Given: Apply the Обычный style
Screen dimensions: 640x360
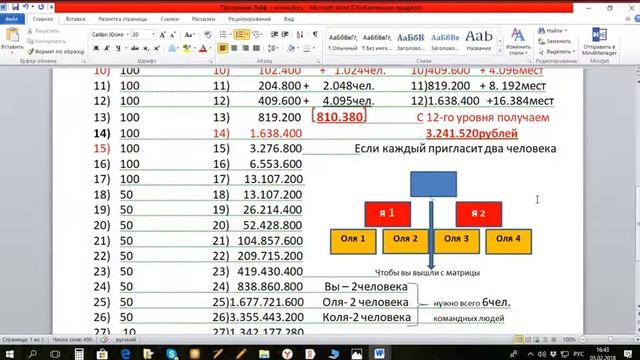Looking at the screenshot, I should [x=343, y=42].
